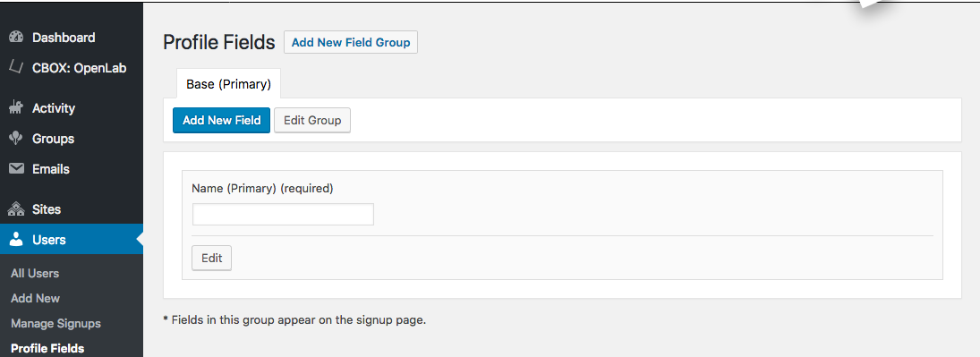Click the blue Add New Field button

[x=221, y=121]
